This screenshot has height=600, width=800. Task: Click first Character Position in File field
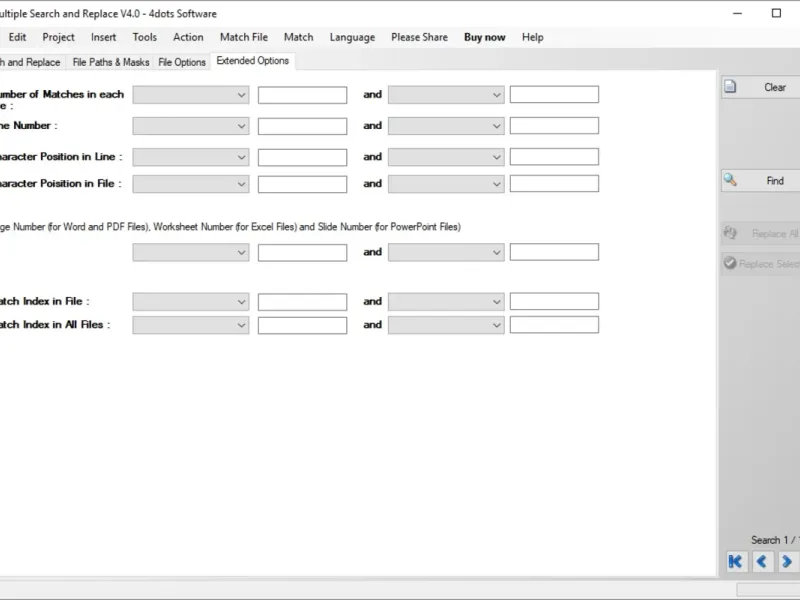303,184
